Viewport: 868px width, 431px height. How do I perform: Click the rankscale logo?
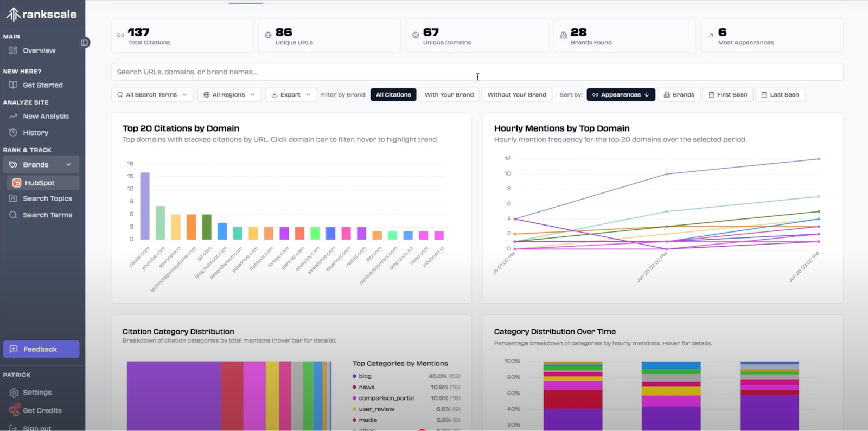(x=41, y=15)
